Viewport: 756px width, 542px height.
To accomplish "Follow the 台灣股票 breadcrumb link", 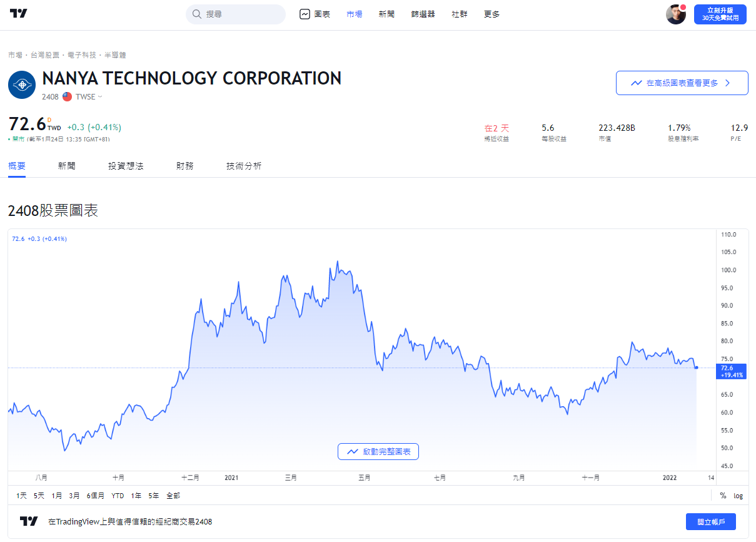I will point(44,55).
